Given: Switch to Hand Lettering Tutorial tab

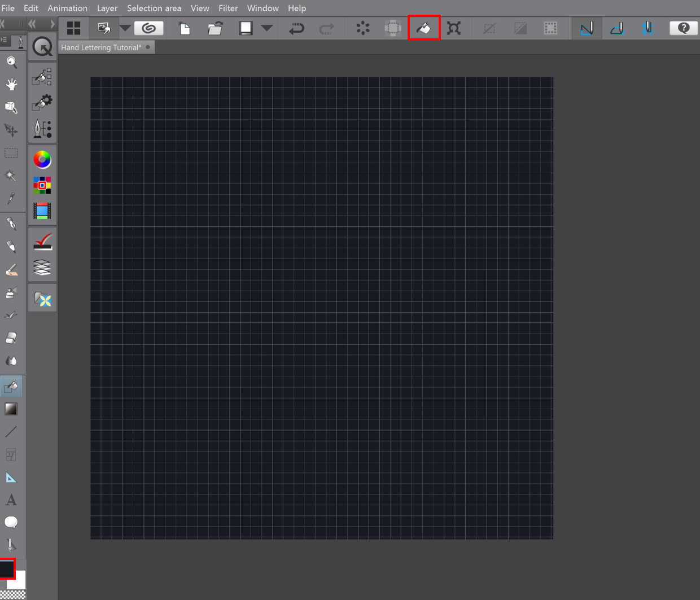Looking at the screenshot, I should coord(102,47).
